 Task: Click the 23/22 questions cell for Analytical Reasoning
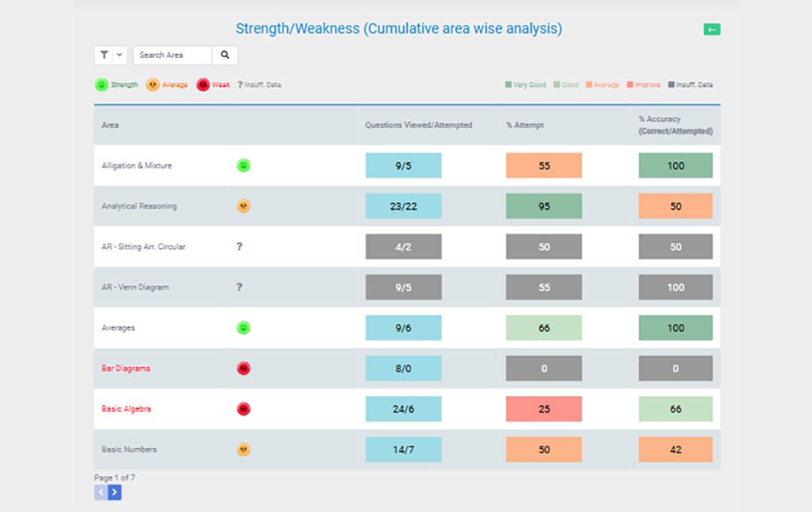point(403,206)
